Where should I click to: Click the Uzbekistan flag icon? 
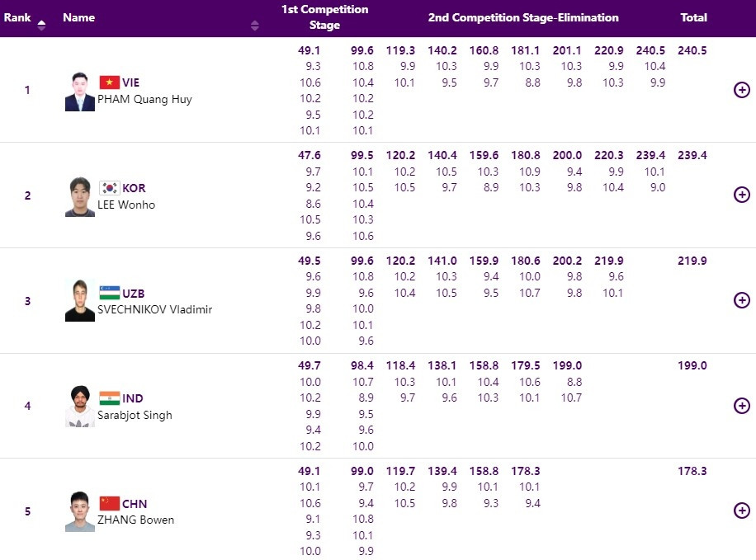tap(109, 293)
